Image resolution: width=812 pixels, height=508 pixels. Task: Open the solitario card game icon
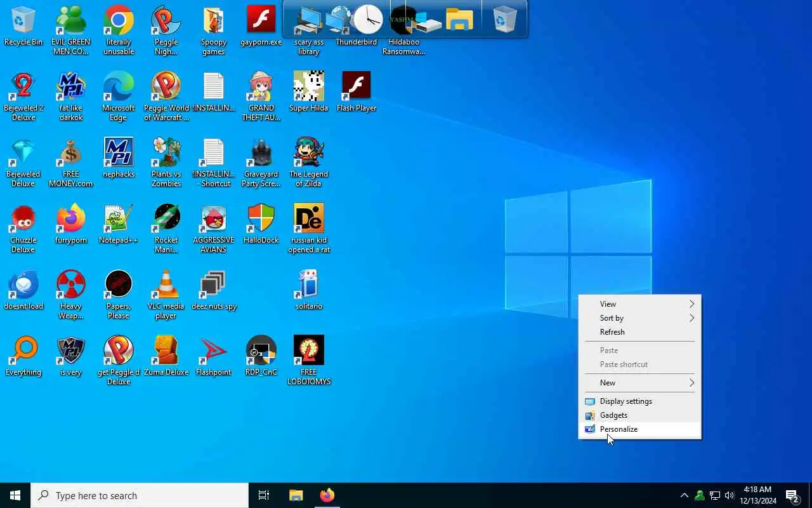coord(309,290)
